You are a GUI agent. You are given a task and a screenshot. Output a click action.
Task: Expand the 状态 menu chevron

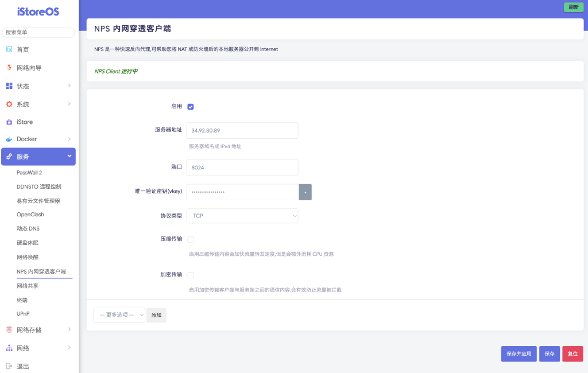69,86
